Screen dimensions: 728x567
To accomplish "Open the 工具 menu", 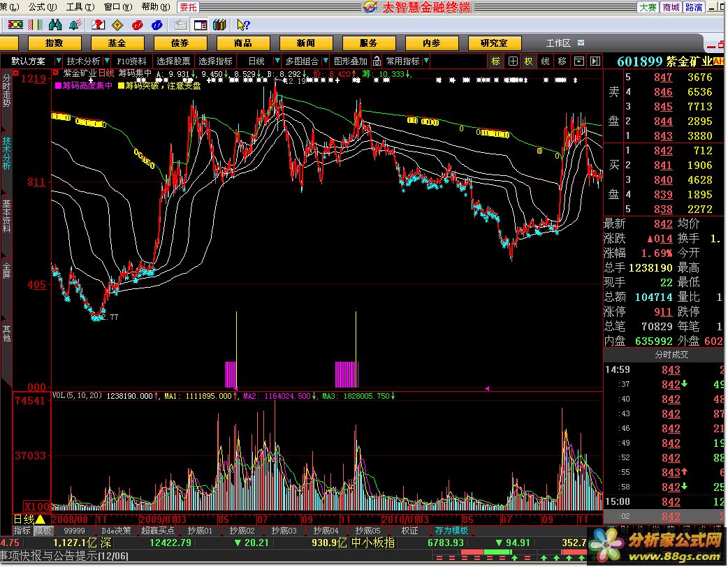I will point(80,6).
